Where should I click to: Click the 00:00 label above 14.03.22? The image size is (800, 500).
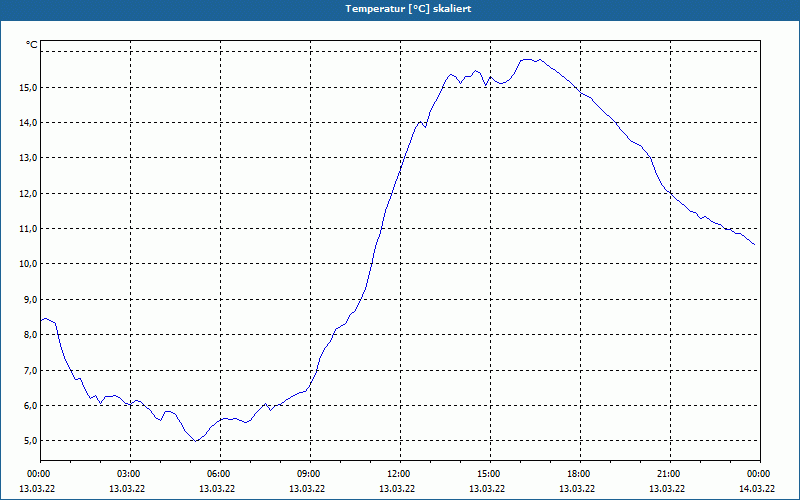760,474
